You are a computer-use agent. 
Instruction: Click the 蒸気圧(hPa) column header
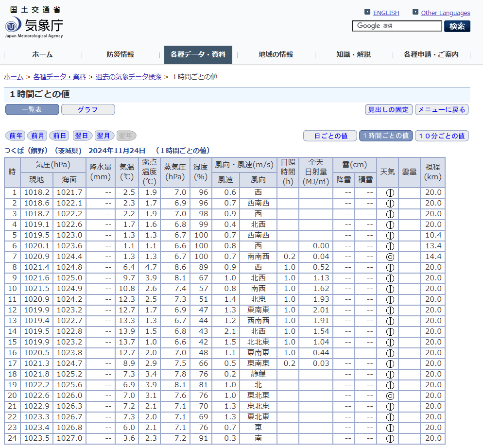175,172
